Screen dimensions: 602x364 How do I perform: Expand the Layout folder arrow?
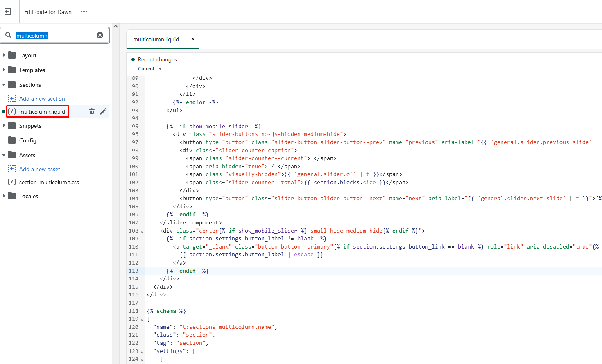(x=4, y=55)
